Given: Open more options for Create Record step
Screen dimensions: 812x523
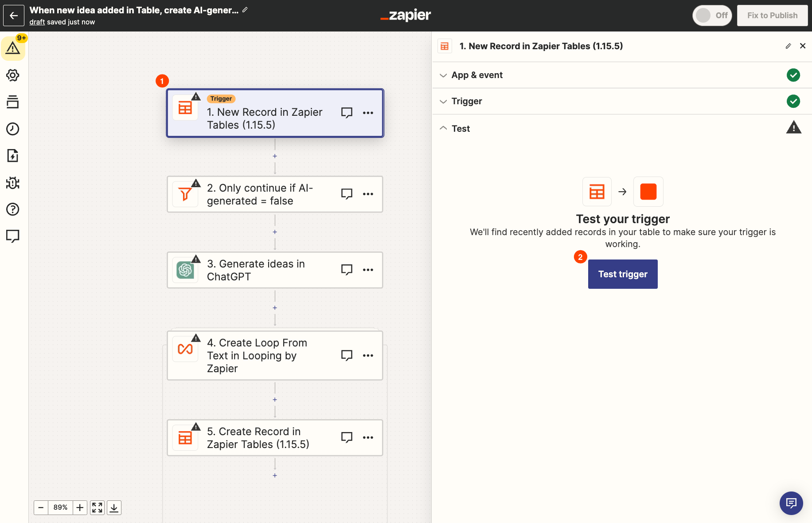Looking at the screenshot, I should click(368, 437).
